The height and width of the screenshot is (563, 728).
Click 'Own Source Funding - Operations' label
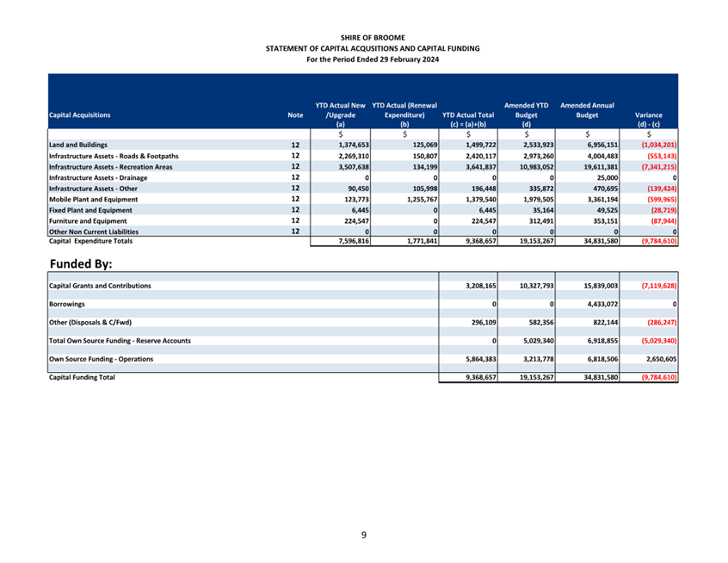101,359
